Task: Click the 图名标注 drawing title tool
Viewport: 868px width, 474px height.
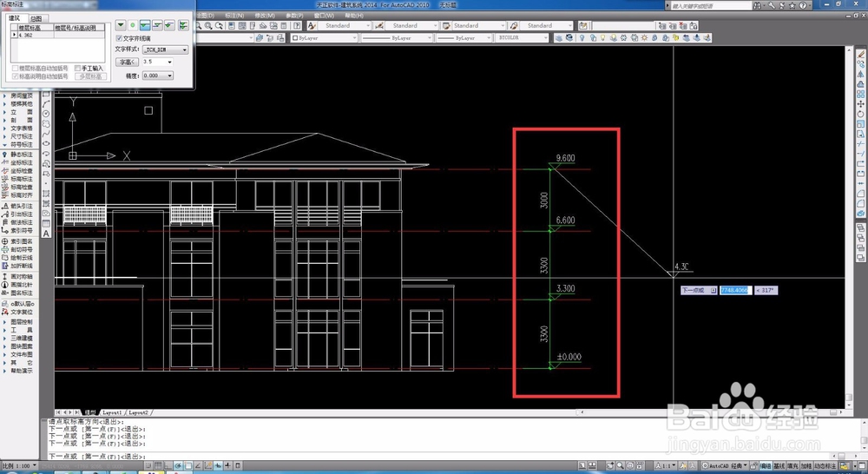Action: tap(17, 293)
